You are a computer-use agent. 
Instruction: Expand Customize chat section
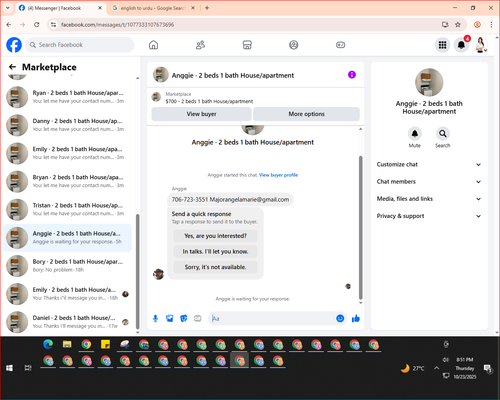coord(429,164)
